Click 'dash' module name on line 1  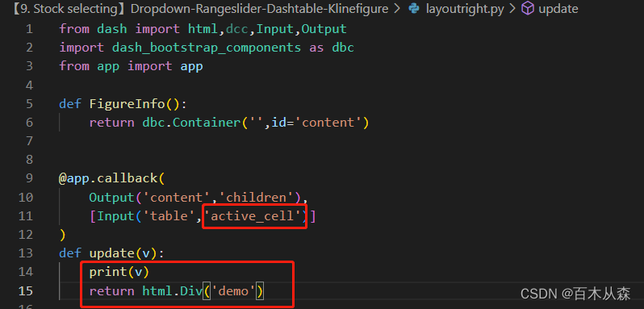point(112,29)
